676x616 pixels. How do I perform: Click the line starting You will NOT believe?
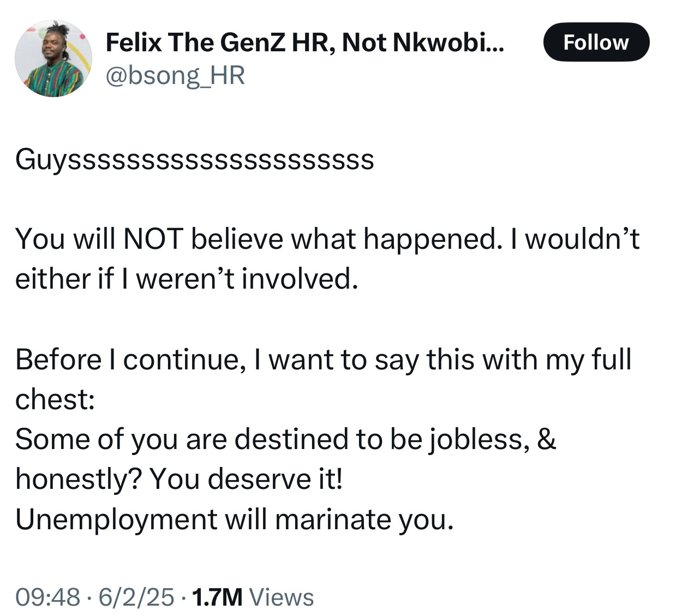(327, 239)
